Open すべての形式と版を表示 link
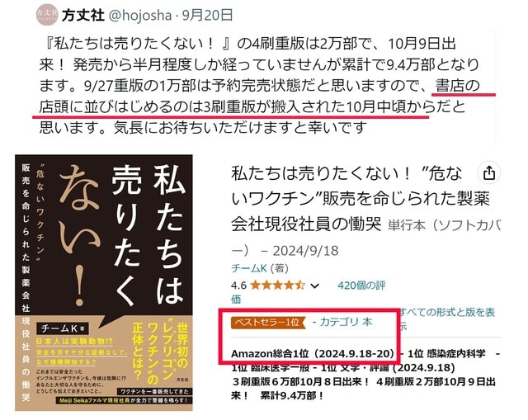Screen dimensions: 528x420 click(447, 319)
